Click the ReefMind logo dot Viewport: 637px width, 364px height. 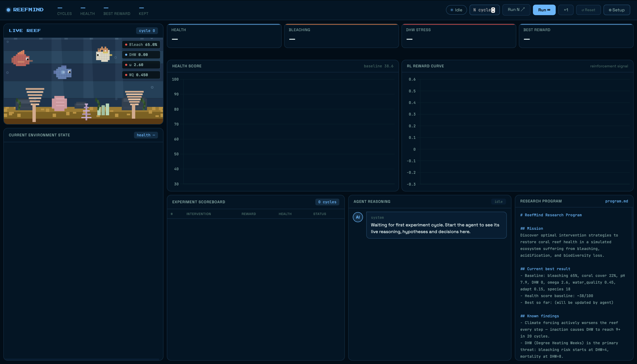pos(8,10)
